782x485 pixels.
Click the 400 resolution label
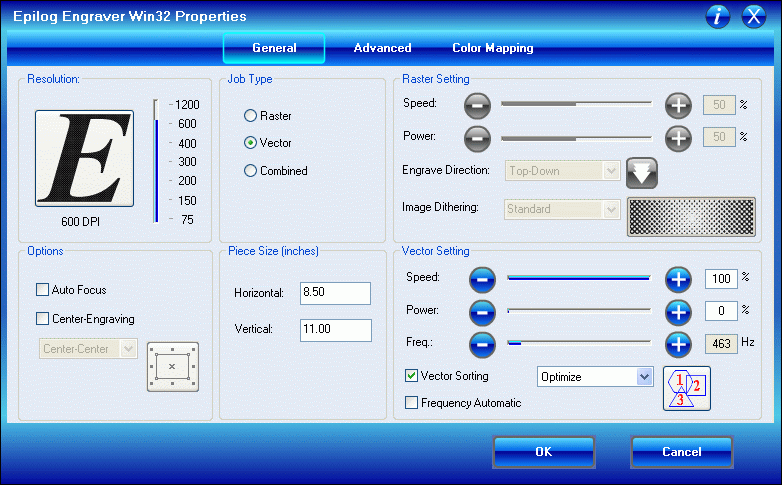click(188, 144)
